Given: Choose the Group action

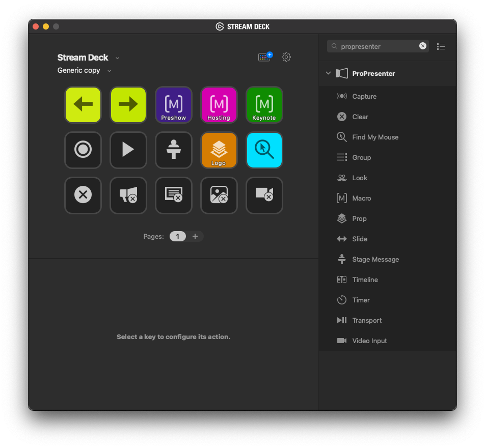Looking at the screenshot, I should pyautogui.click(x=388, y=157).
